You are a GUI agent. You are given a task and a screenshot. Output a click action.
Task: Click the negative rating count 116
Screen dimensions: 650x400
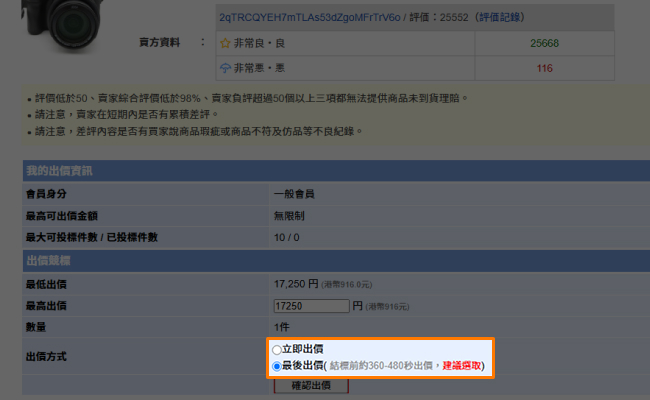click(x=544, y=68)
